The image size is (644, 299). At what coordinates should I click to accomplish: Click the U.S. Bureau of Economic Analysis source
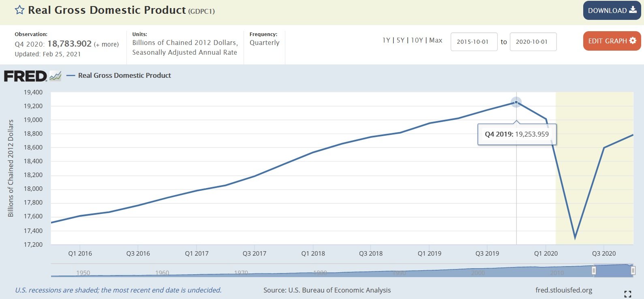pos(339,290)
